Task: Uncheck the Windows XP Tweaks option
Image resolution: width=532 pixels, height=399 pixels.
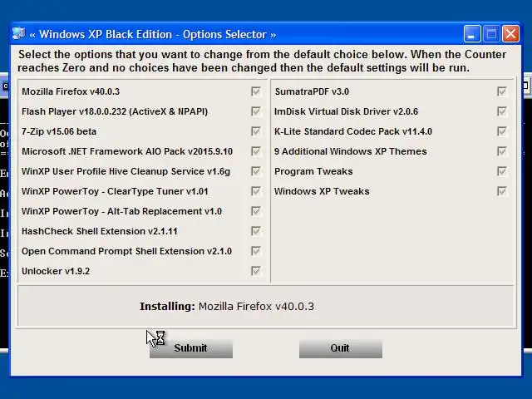Action: click(x=502, y=191)
